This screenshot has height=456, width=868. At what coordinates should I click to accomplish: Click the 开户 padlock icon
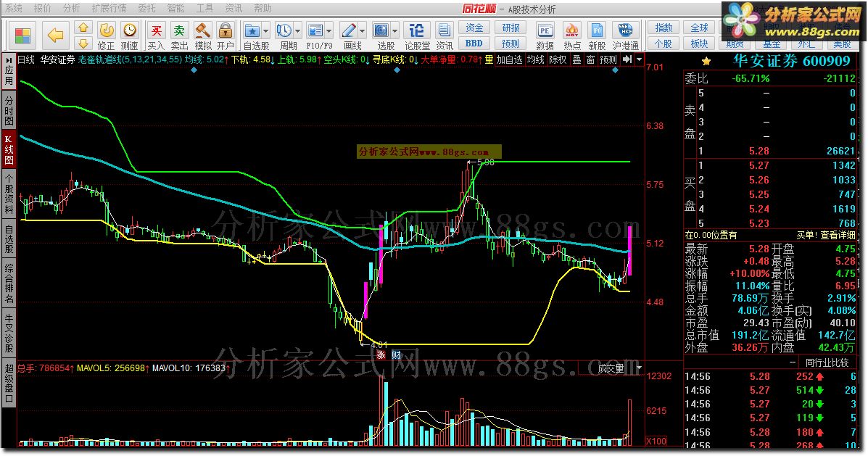pos(226,30)
